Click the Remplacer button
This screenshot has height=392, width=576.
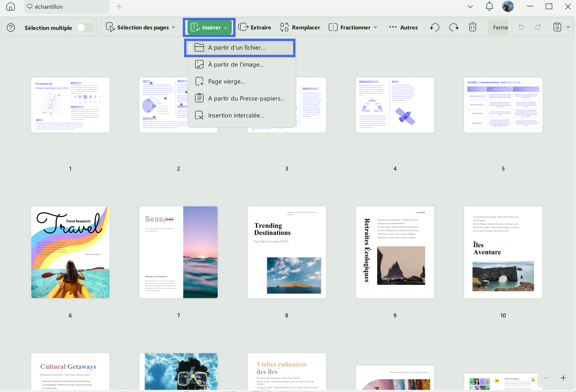click(300, 27)
